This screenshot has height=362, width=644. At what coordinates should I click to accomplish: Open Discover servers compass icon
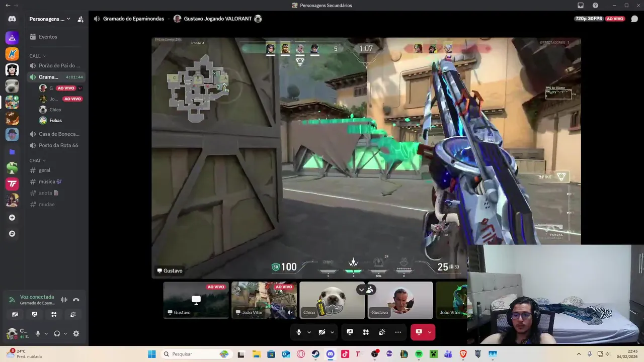(12, 234)
